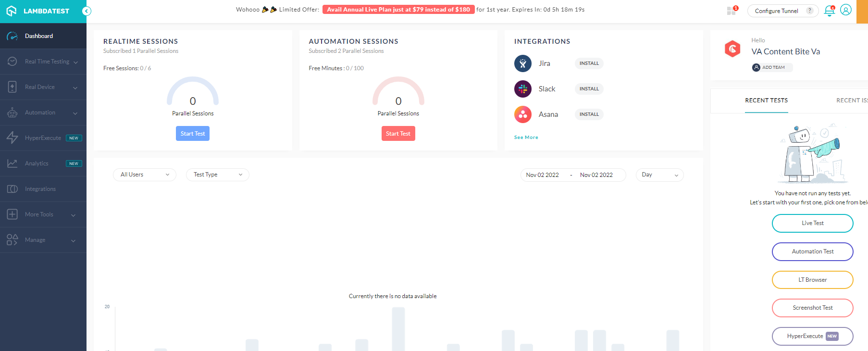Click the Configure Tunnel help question mark

click(x=810, y=11)
